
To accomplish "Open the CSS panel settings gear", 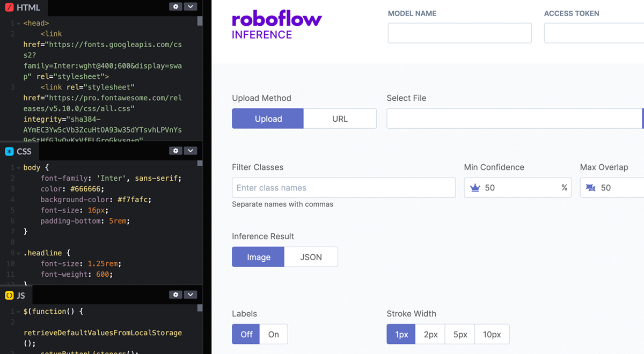I will click(175, 151).
